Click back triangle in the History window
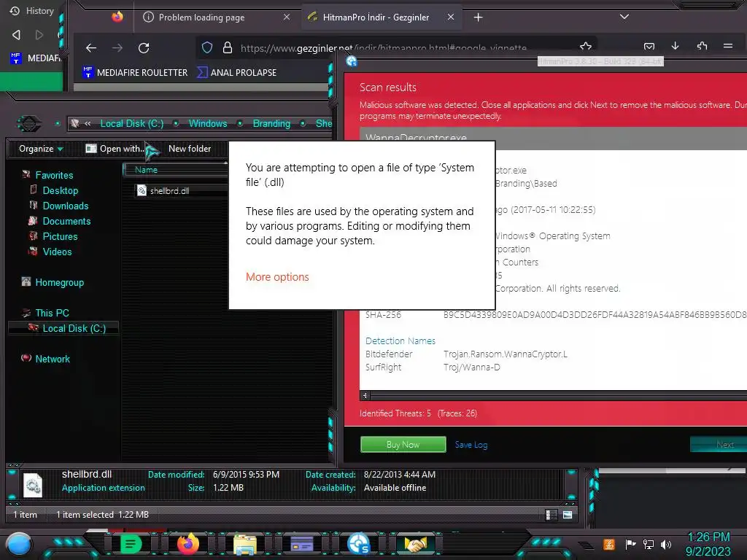747x560 pixels. click(x=16, y=35)
